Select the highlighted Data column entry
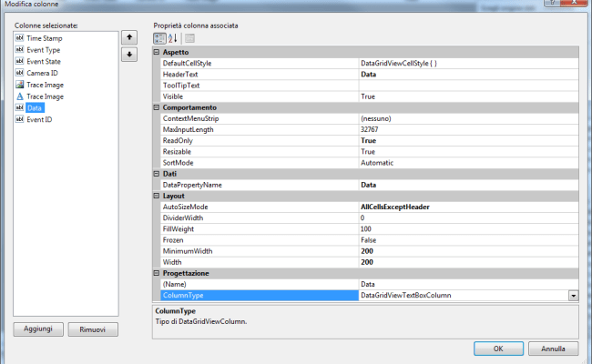This screenshot has width=592, height=364. (x=35, y=108)
